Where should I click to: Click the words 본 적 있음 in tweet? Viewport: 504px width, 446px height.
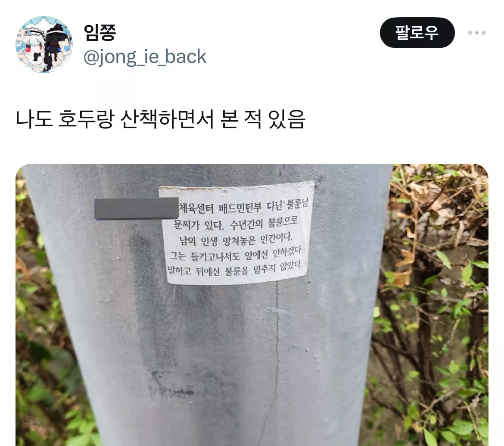[263, 119]
